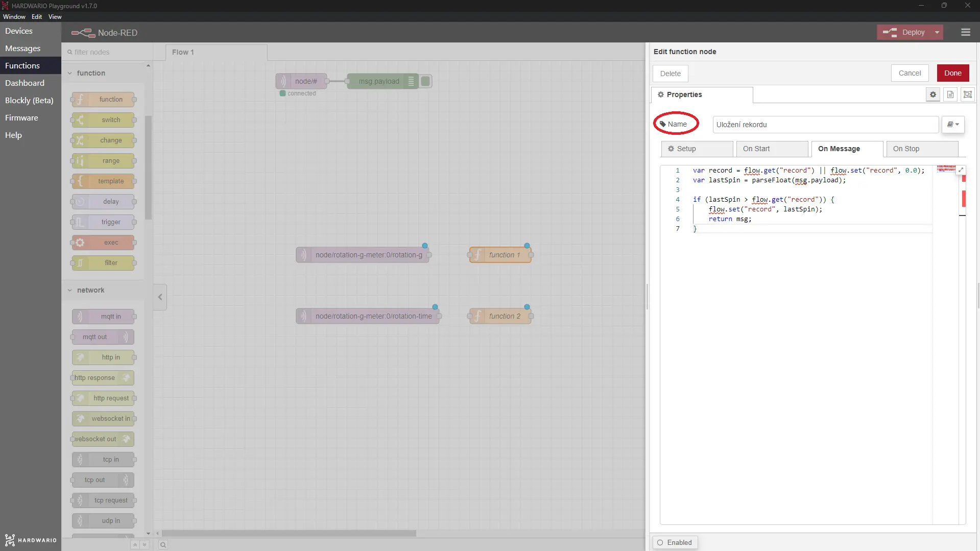This screenshot has width=980, height=551.
Task: Select the http request palette node
Action: [103, 398]
